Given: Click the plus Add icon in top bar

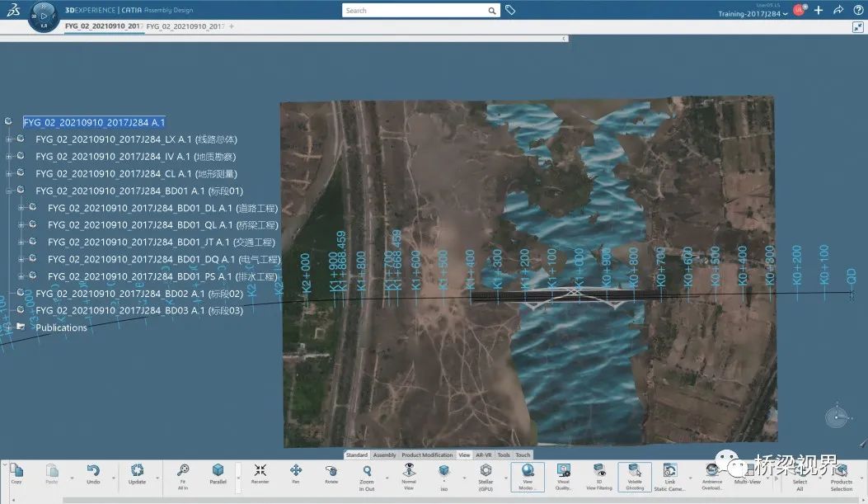Looking at the screenshot, I should [819, 10].
